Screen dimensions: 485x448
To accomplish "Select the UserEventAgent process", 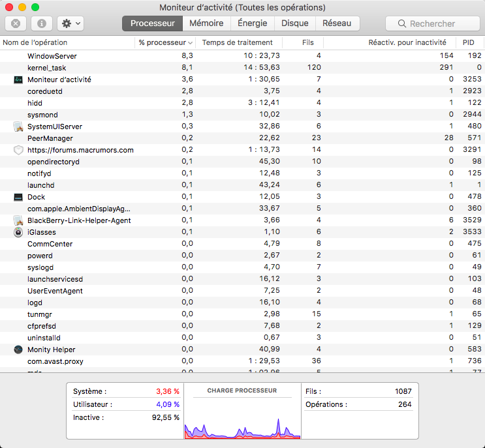I will [x=243, y=291].
